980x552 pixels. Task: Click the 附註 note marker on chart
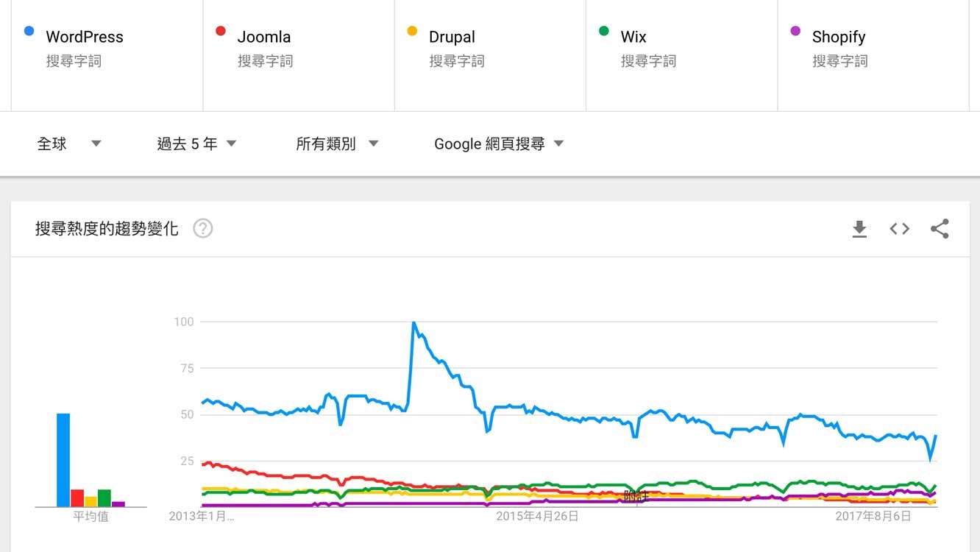(x=636, y=495)
